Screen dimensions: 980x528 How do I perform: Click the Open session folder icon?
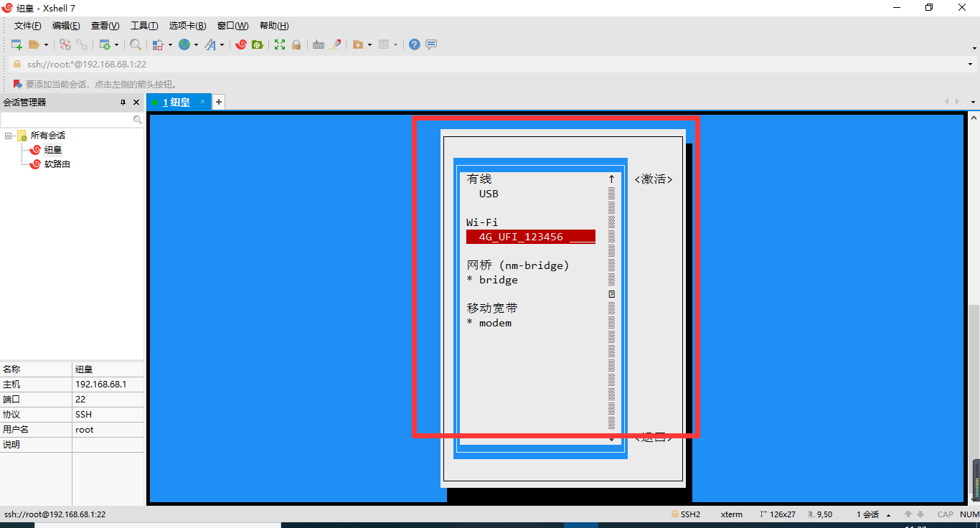click(x=34, y=44)
